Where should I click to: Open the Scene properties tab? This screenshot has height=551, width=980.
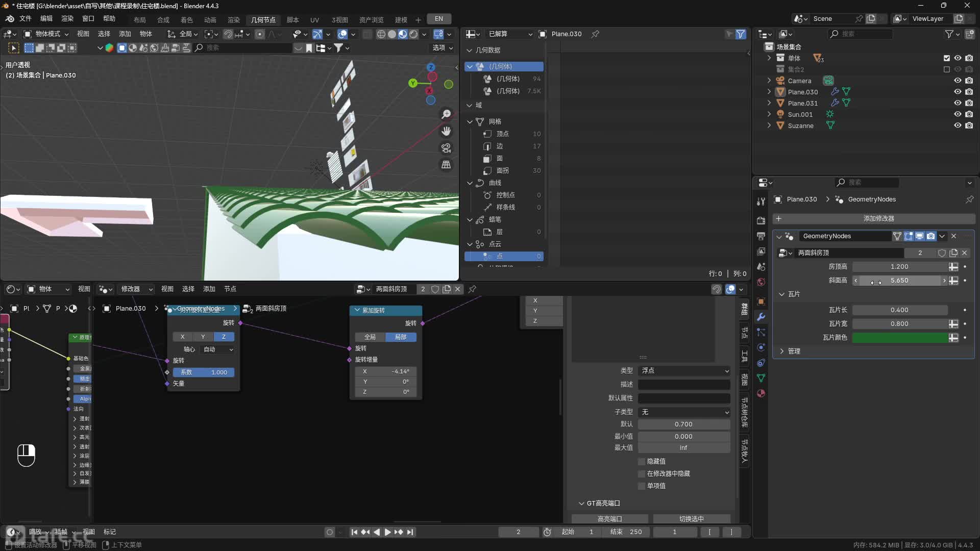point(761,266)
